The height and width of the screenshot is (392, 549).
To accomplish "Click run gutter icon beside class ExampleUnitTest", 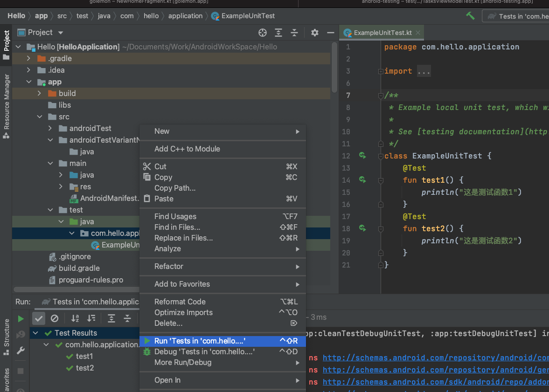I will click(362, 155).
